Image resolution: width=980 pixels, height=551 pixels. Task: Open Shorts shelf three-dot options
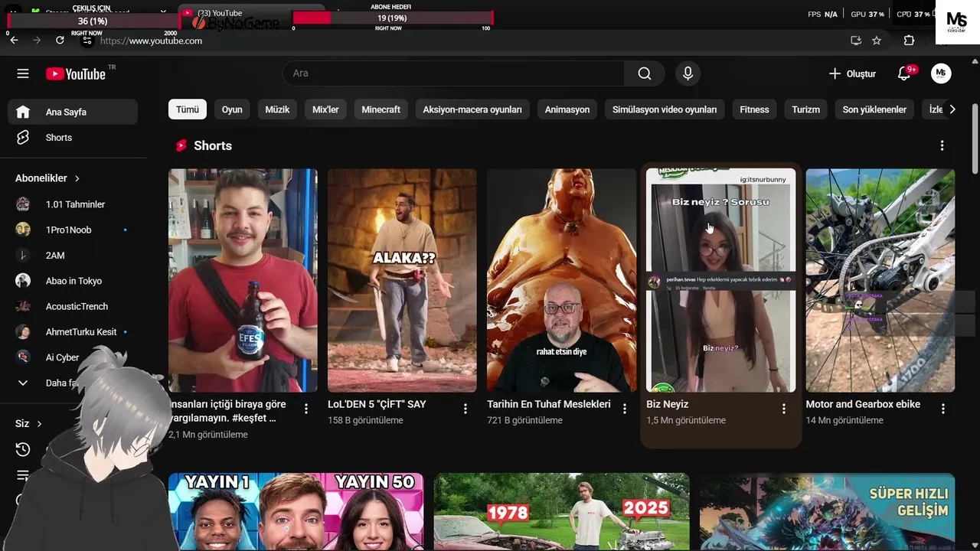(942, 145)
